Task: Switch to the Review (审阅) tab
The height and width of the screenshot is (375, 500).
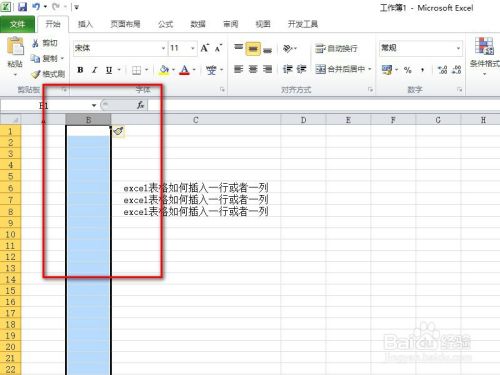Action: click(x=230, y=24)
